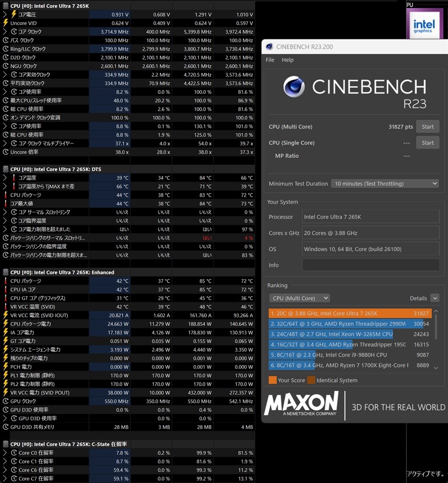The width and height of the screenshot is (448, 483).
Task: Expand the Core C0 在留率 row
Action: [x=5, y=453]
